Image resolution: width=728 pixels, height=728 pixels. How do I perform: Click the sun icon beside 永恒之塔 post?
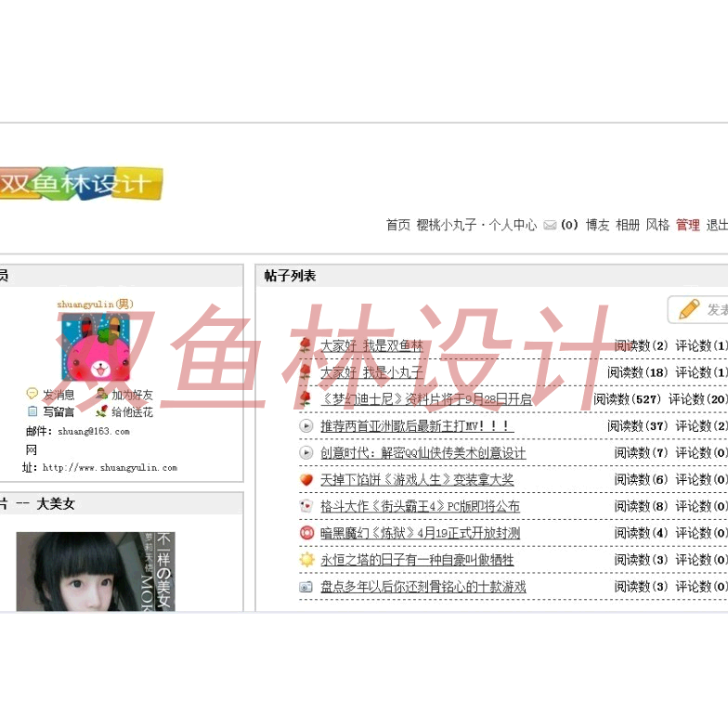[x=306, y=559]
